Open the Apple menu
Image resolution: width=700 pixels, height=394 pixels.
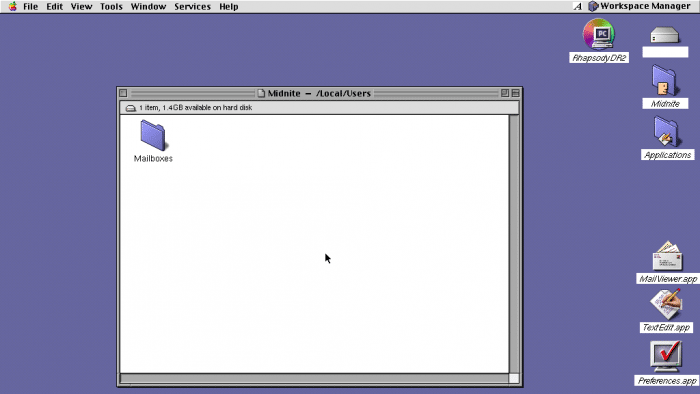[12, 6]
